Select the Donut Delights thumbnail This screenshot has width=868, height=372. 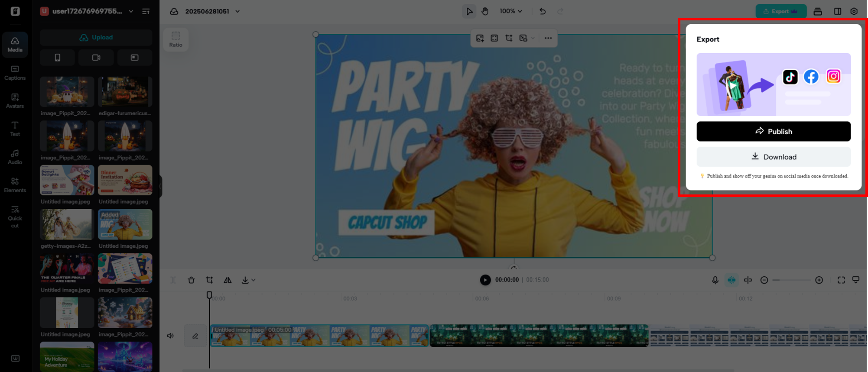[67, 180]
